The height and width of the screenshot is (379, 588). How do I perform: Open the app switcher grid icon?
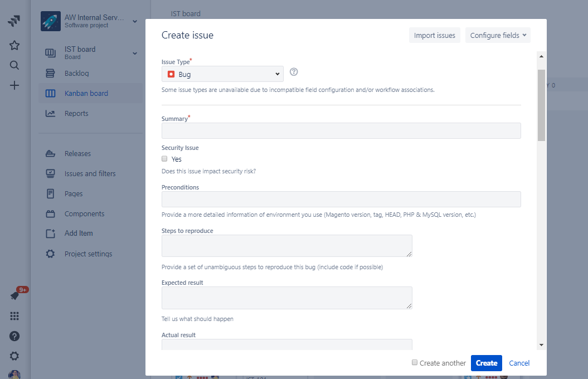point(14,315)
